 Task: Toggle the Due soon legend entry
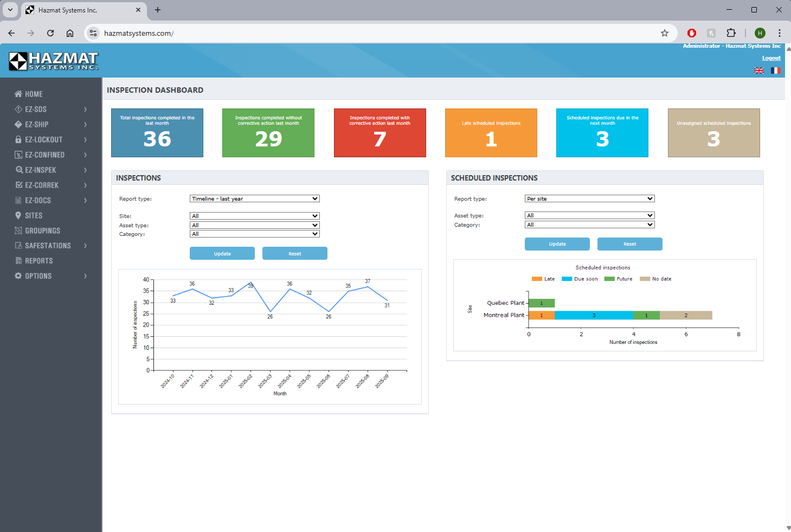coord(580,279)
